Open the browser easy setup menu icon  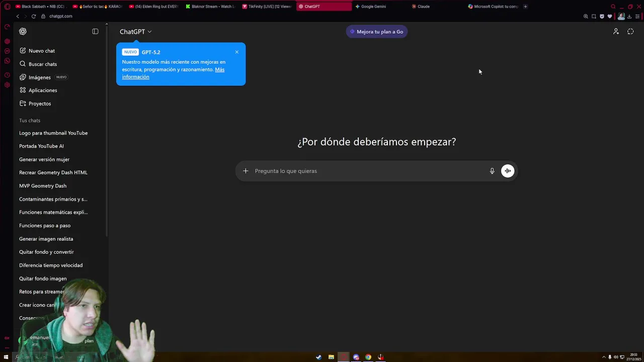637,16
